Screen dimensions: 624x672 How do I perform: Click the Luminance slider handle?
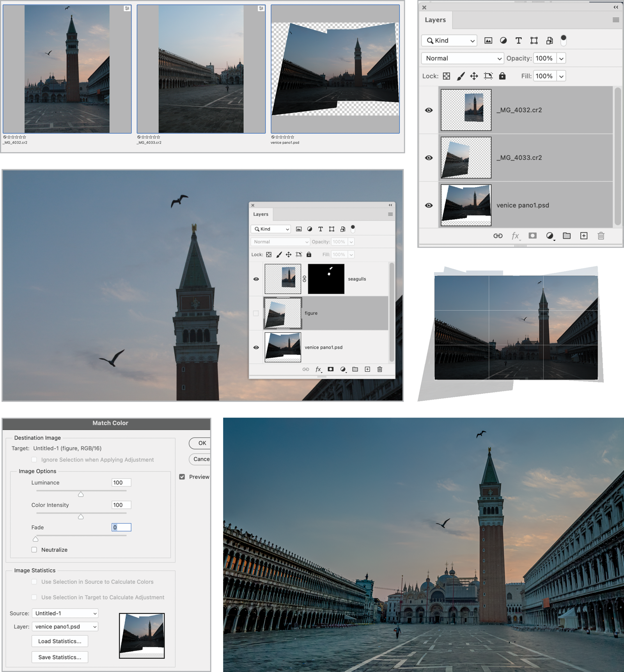tap(81, 494)
